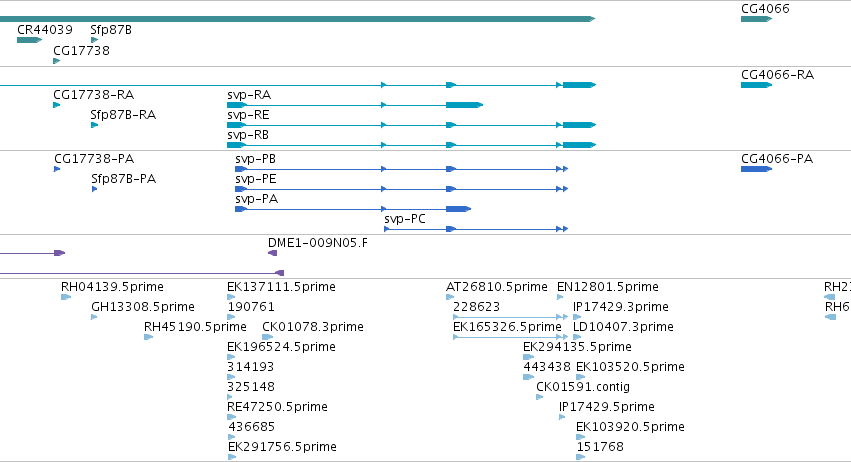This screenshot has height=462, width=851.
Task: Select the svp-RB transcript
Action: (x=411, y=145)
